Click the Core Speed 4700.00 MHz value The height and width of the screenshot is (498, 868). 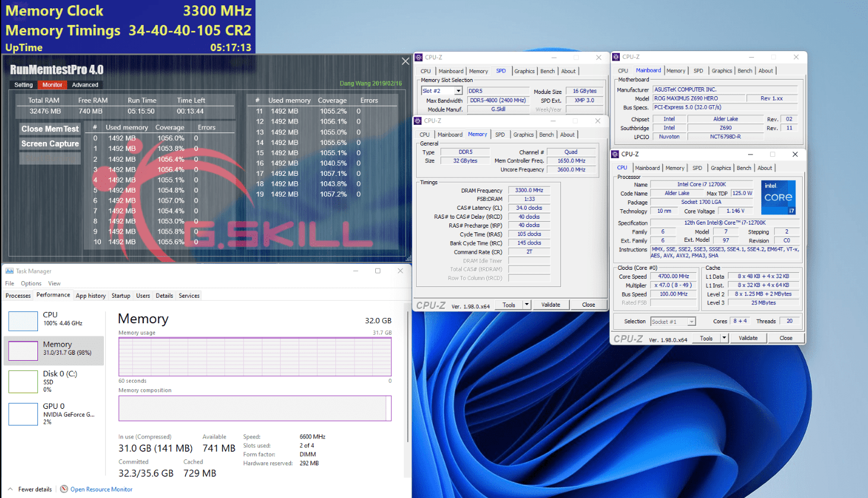(674, 276)
